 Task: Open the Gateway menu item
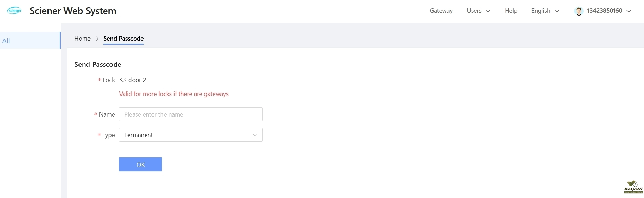pyautogui.click(x=441, y=11)
